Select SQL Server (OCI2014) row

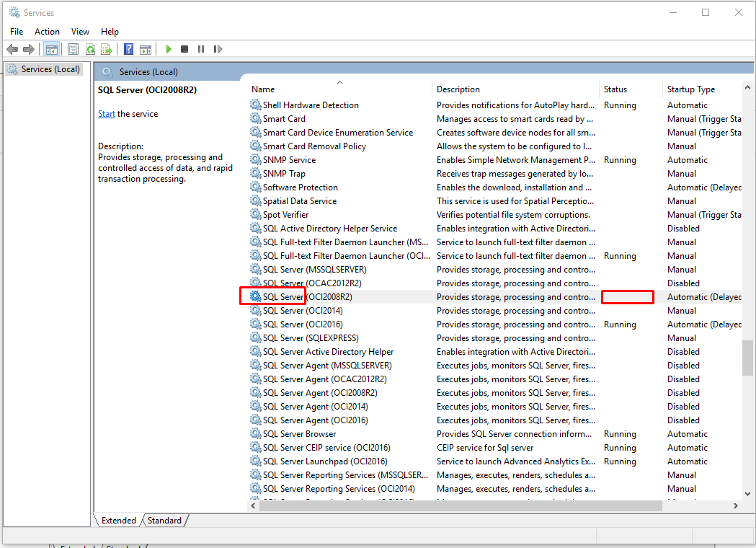pos(496,311)
